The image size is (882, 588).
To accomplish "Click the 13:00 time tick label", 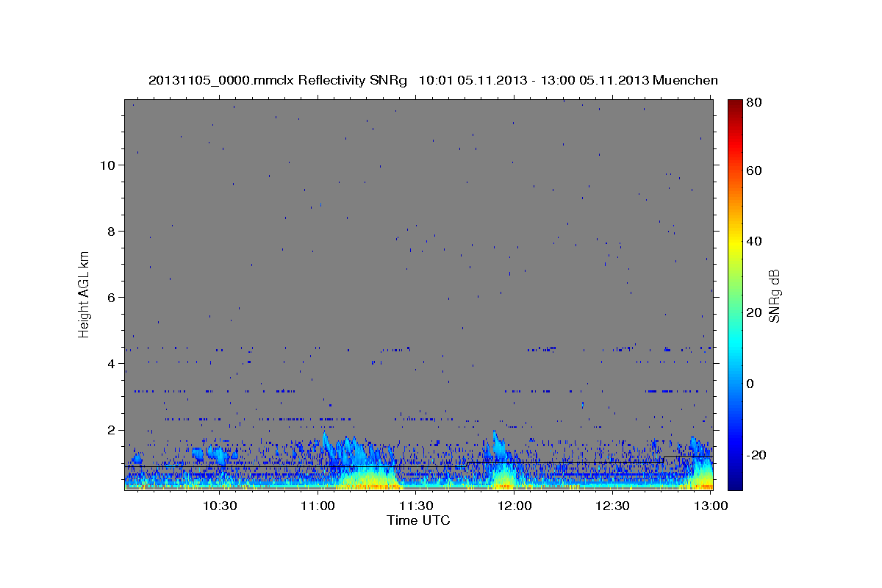I will pyautogui.click(x=711, y=506).
